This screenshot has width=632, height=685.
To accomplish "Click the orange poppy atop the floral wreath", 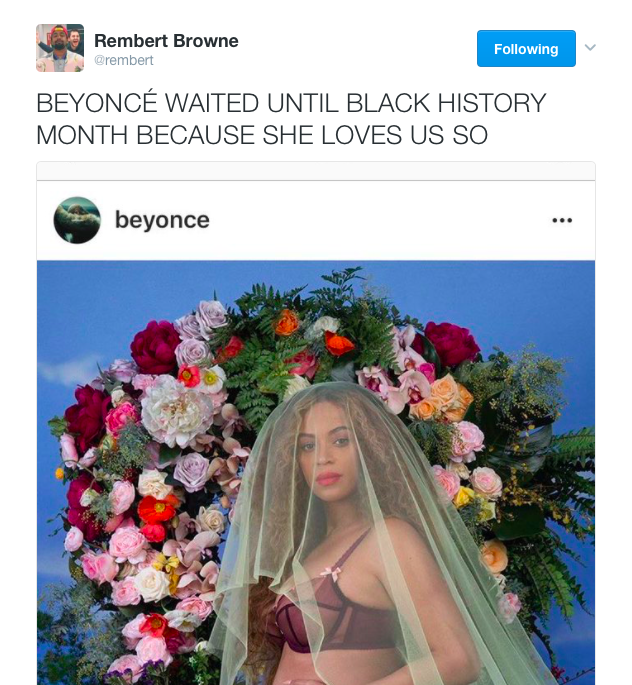I will pyautogui.click(x=287, y=322).
